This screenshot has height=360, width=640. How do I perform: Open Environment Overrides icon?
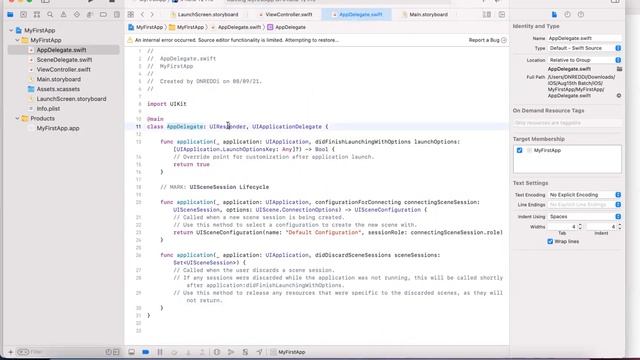pos(245,352)
